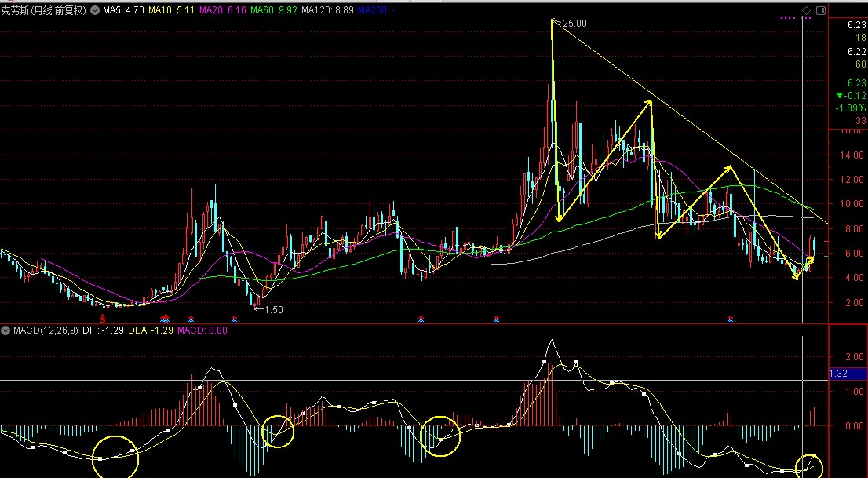Click the blue MA250 label
The height and width of the screenshot is (478, 868).
tap(375, 10)
